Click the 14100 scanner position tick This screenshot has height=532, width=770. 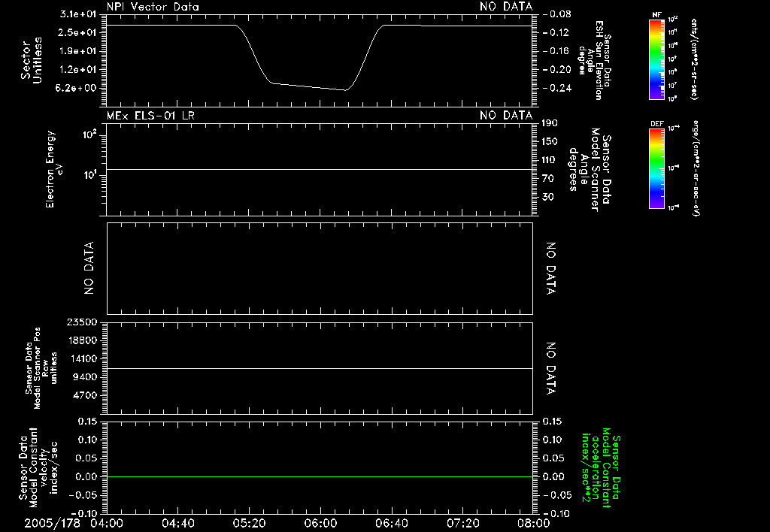point(82,358)
